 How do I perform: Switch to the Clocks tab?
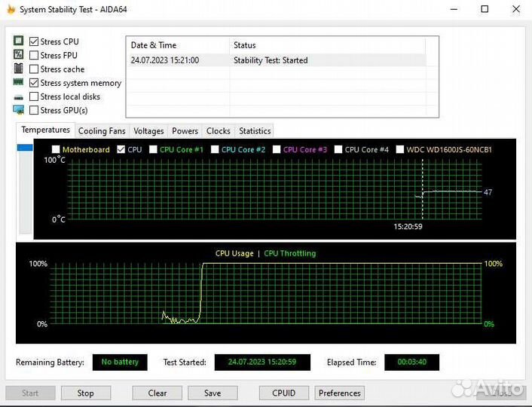(x=219, y=131)
